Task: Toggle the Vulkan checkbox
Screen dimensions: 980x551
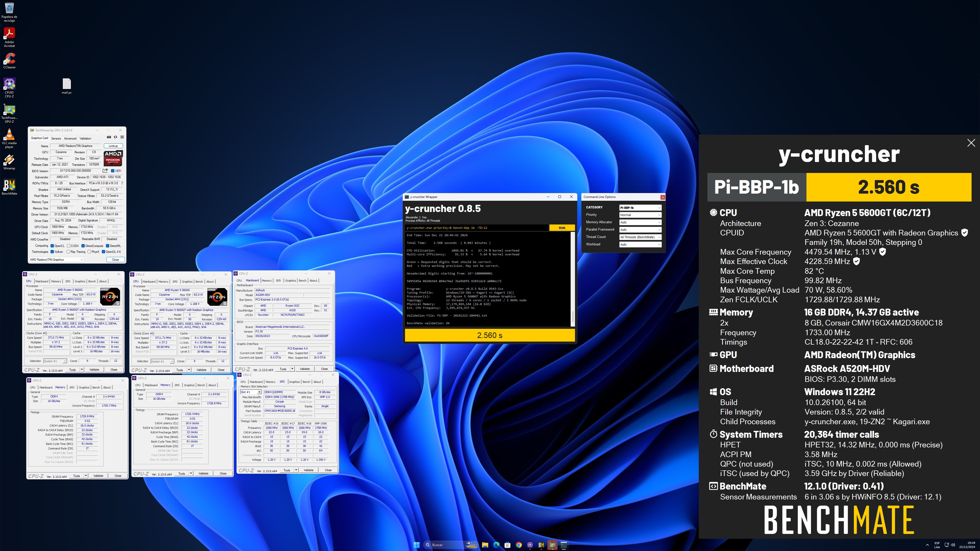Action: [52, 252]
